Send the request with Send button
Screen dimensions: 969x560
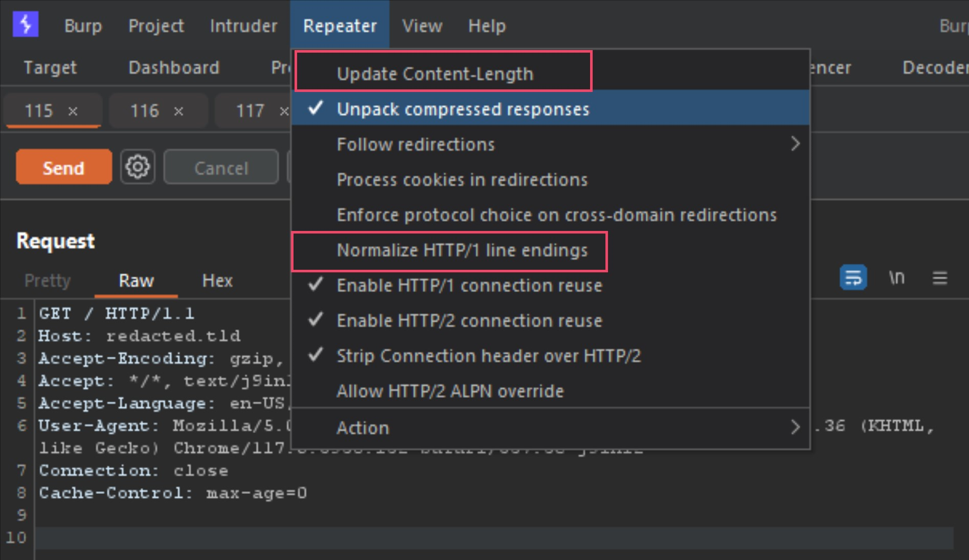pos(63,167)
